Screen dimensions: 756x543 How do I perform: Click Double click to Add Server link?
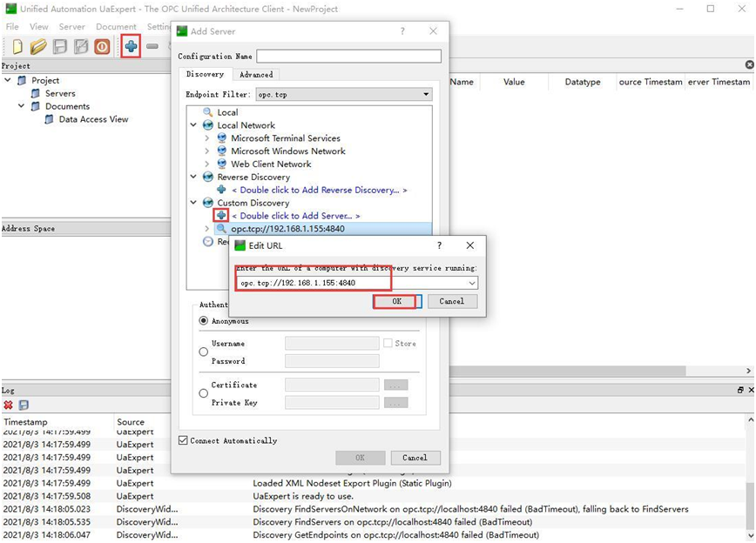(x=296, y=216)
